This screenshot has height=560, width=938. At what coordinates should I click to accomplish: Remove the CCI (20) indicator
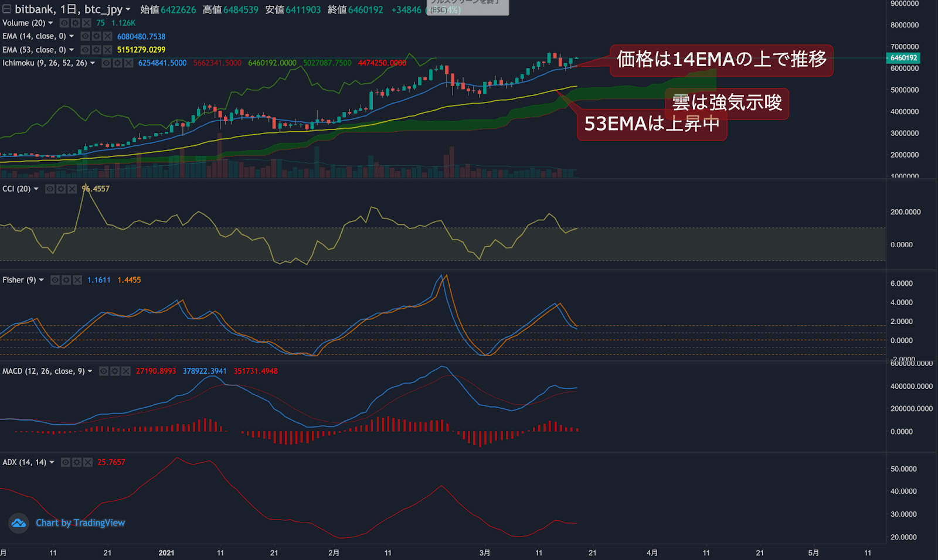72,189
